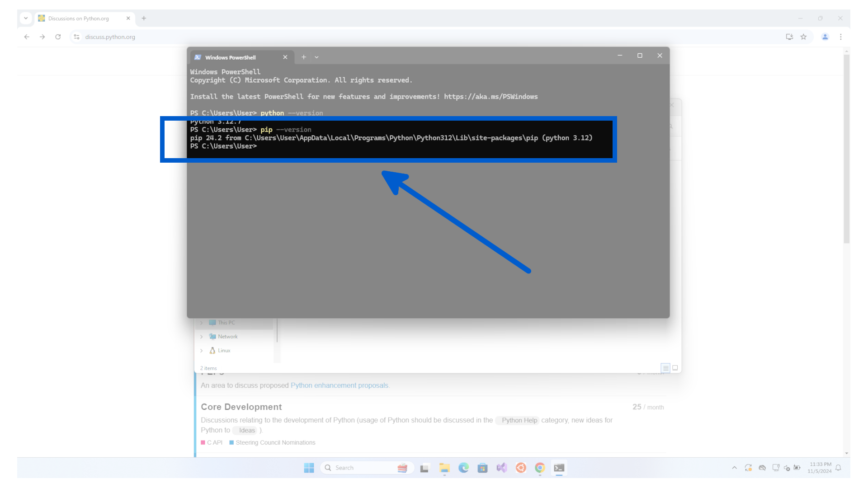Click the cast icon in the browser toolbar
Image resolution: width=868 pixels, height=488 pixels.
tap(789, 37)
